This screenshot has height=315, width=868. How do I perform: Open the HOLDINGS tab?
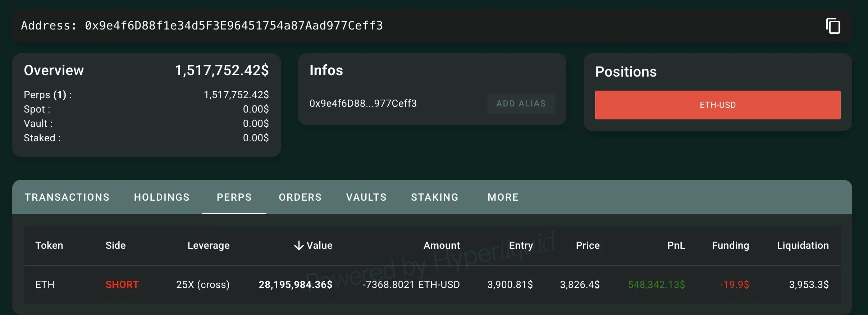click(x=162, y=197)
